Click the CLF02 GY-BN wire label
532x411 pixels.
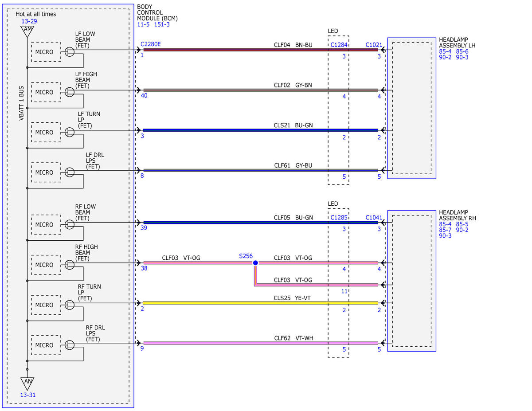293,85
